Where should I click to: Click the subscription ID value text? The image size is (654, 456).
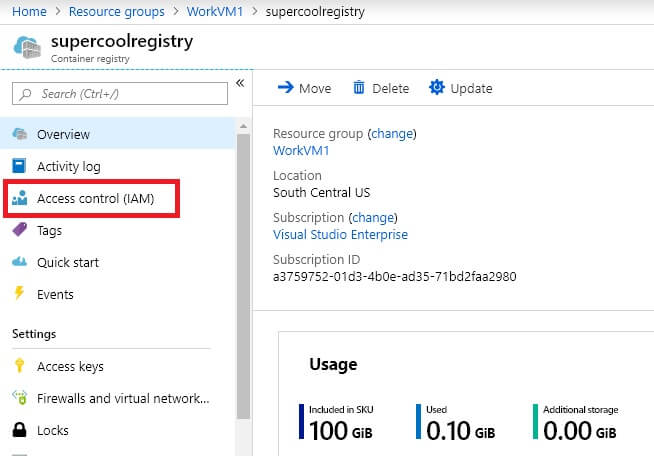tap(395, 277)
